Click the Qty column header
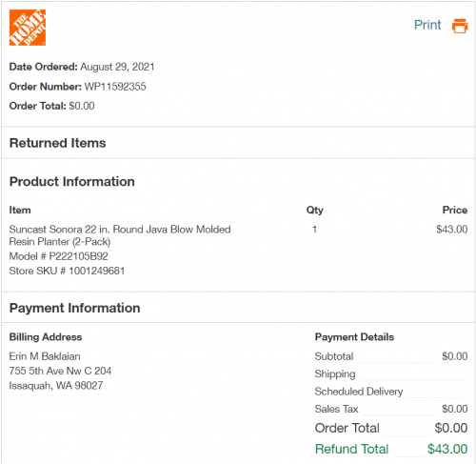Viewport: 476px width, 464px height. tap(315, 211)
